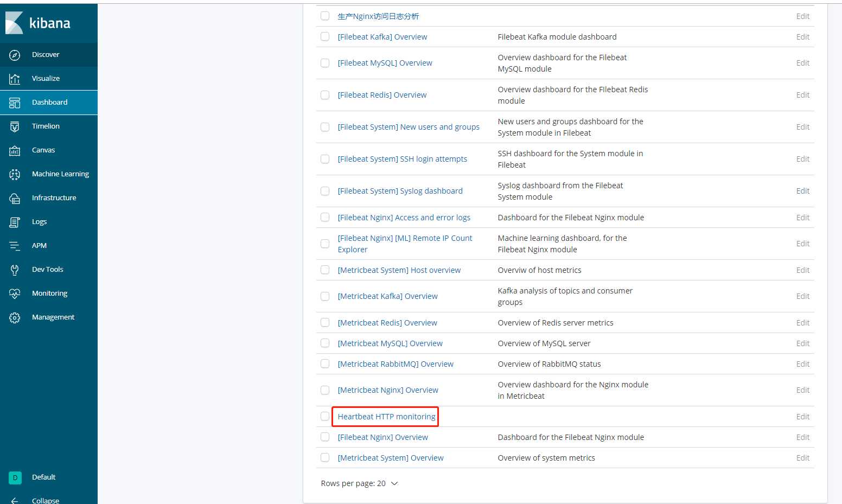Open [Filebeat Nginx] Access and error logs
The image size is (842, 504).
[404, 218]
